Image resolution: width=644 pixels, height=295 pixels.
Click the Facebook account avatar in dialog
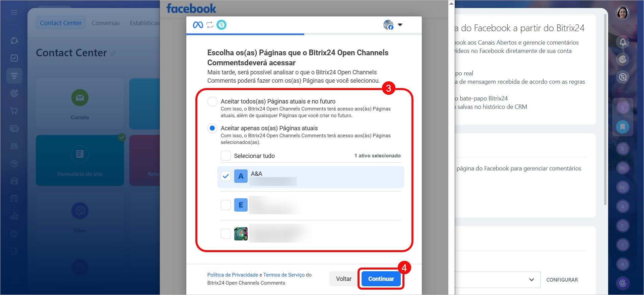(x=388, y=25)
